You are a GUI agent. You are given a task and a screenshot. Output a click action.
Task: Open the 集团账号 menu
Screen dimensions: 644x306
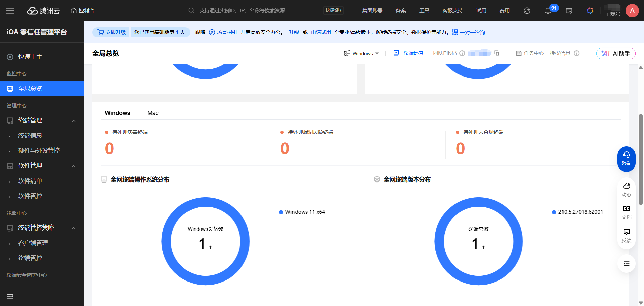pos(372,11)
